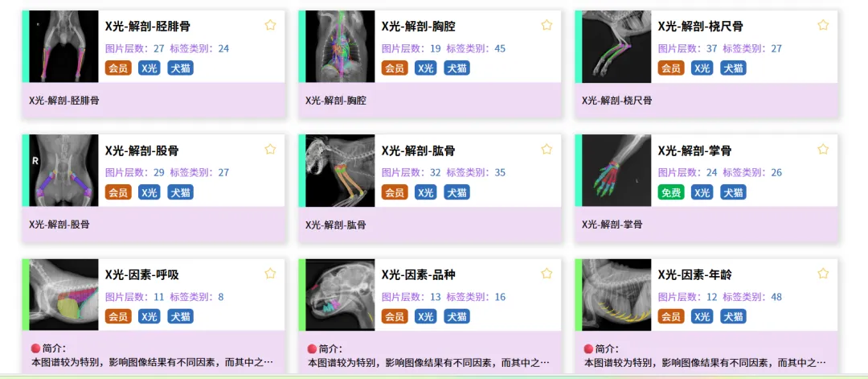The width and height of the screenshot is (868, 379).
Task: Favorite the X光-解剖-胫腓骨 card star
Action: (x=270, y=25)
